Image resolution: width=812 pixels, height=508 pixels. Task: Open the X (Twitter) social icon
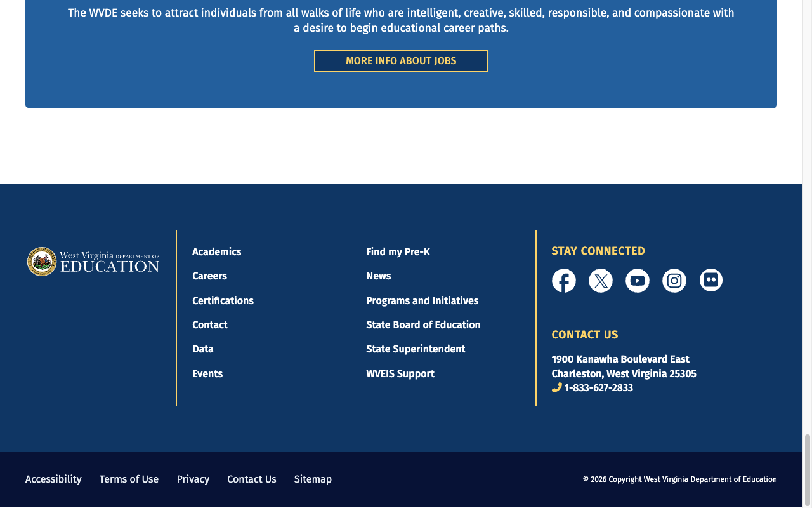[601, 281]
